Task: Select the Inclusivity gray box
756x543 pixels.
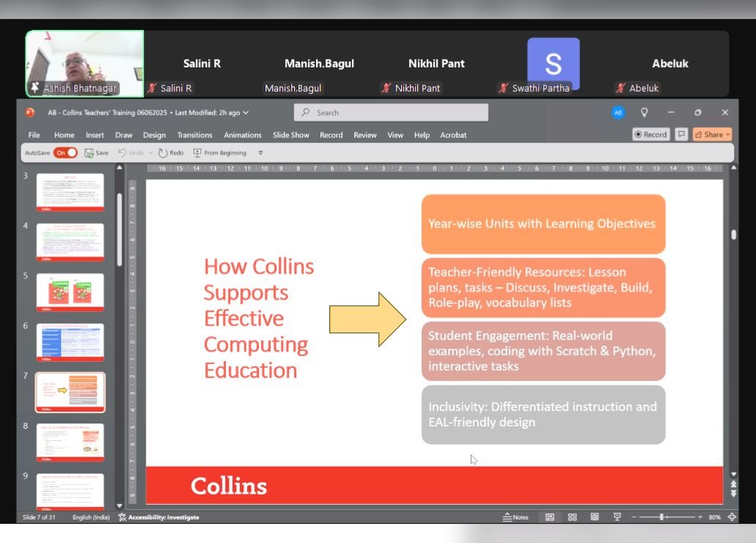Action: 543,415
